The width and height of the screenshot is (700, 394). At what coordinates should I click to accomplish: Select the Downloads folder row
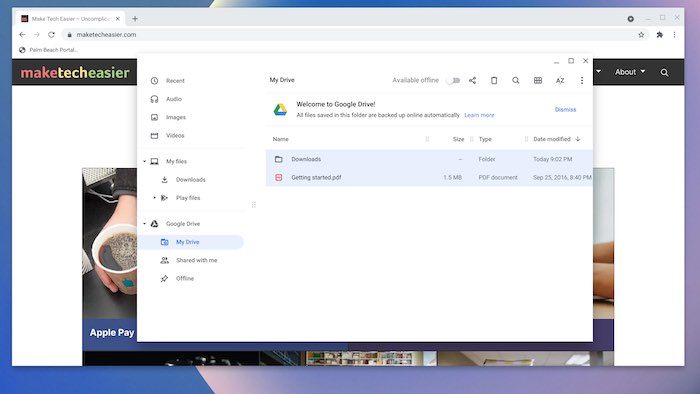click(429, 159)
